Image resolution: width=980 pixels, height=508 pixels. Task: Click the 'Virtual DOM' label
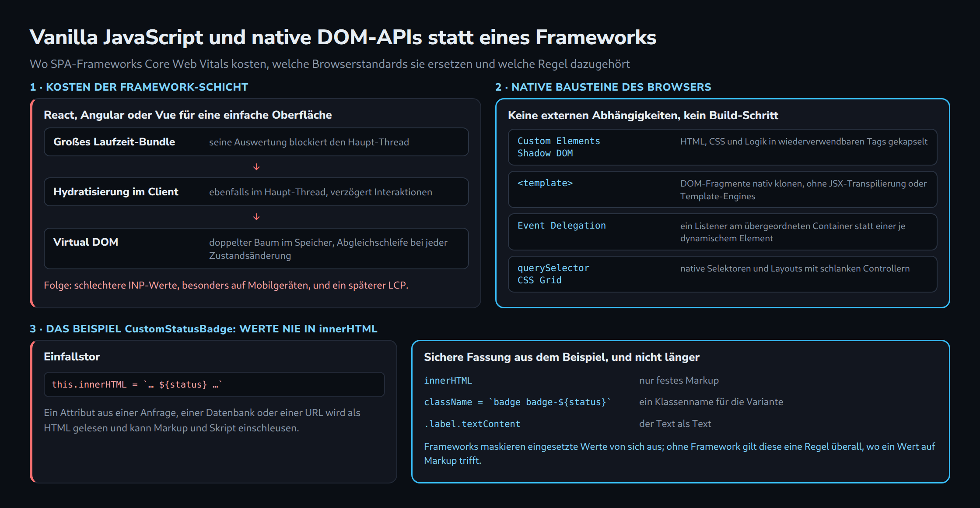tap(86, 242)
